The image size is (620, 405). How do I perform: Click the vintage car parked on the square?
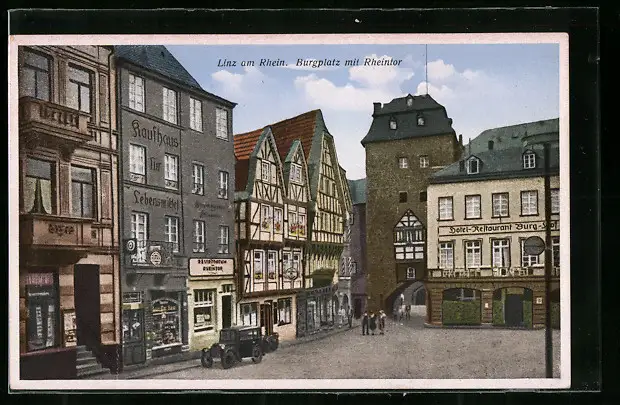click(238, 346)
